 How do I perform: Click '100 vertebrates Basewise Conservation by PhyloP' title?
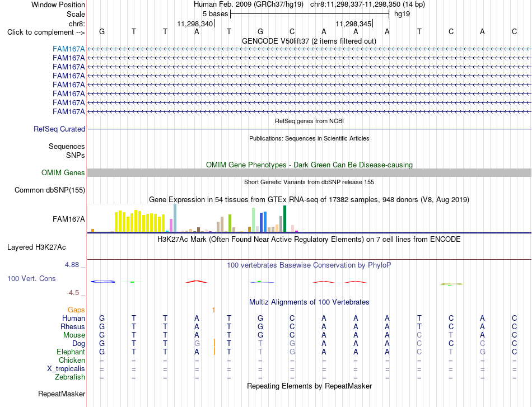[309, 265]
